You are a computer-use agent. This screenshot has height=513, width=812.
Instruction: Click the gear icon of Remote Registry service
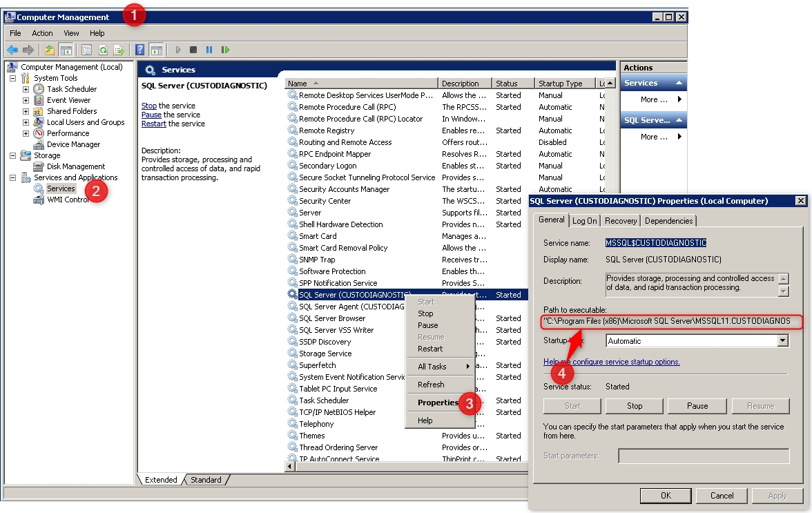(x=293, y=130)
